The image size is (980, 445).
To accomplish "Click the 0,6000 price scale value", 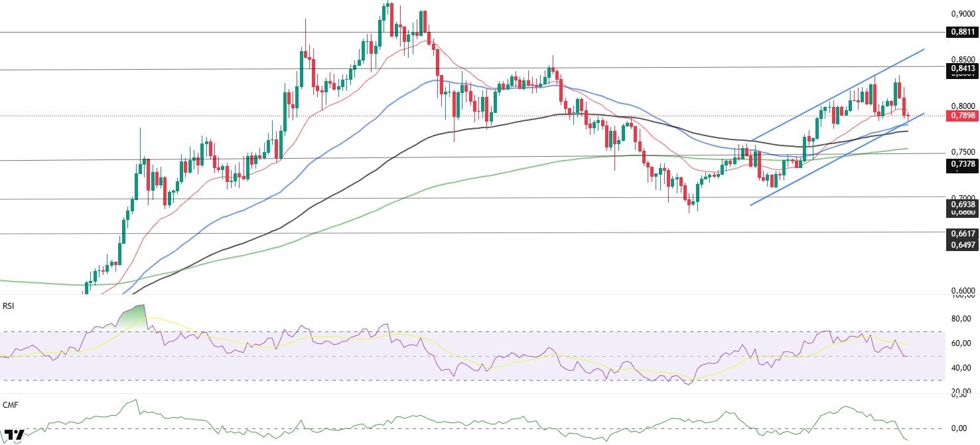I will point(962,291).
